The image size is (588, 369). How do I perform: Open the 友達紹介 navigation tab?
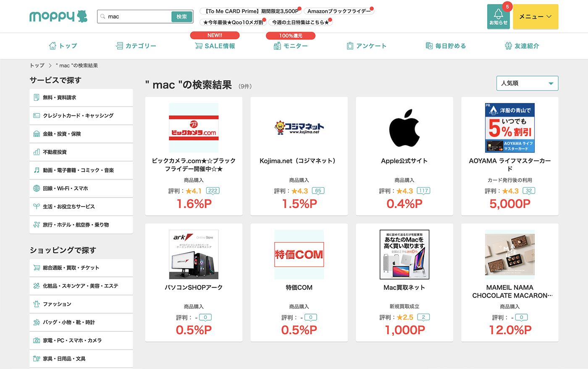coord(522,46)
